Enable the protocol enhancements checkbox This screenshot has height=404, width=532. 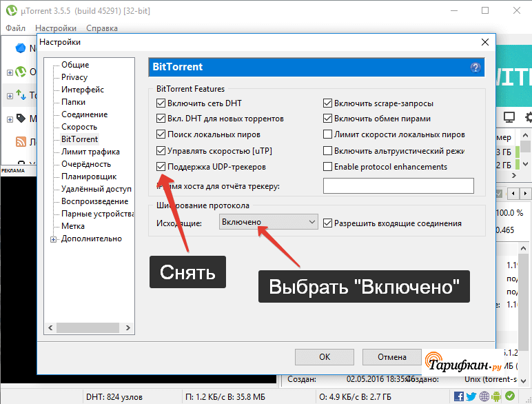[x=327, y=166]
